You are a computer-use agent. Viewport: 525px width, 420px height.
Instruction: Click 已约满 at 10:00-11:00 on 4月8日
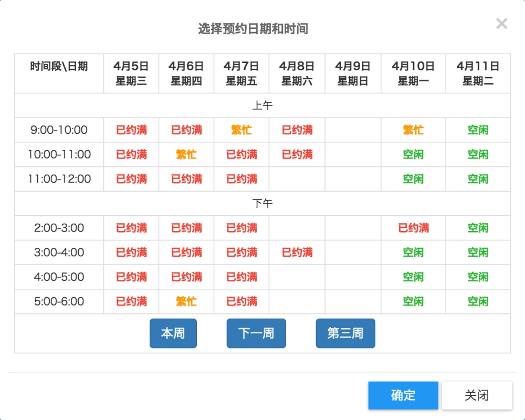(x=297, y=154)
